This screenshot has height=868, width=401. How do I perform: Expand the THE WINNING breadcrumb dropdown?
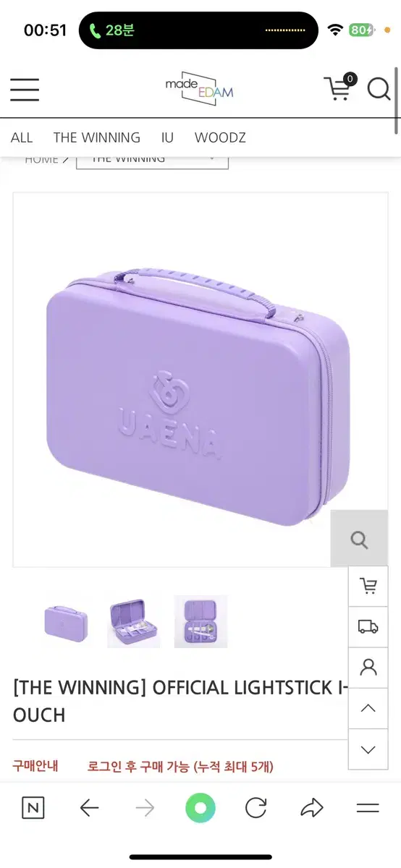coord(152,161)
